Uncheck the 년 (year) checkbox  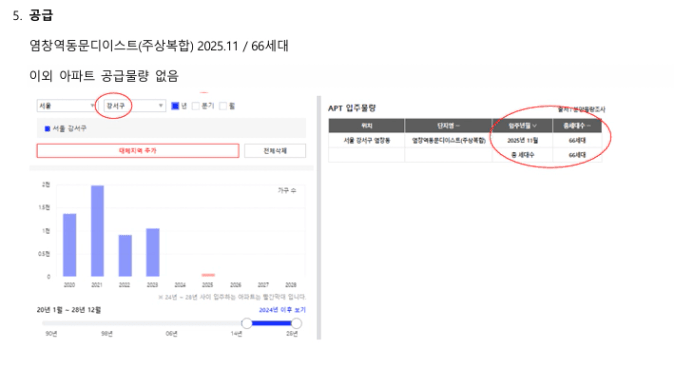click(175, 106)
